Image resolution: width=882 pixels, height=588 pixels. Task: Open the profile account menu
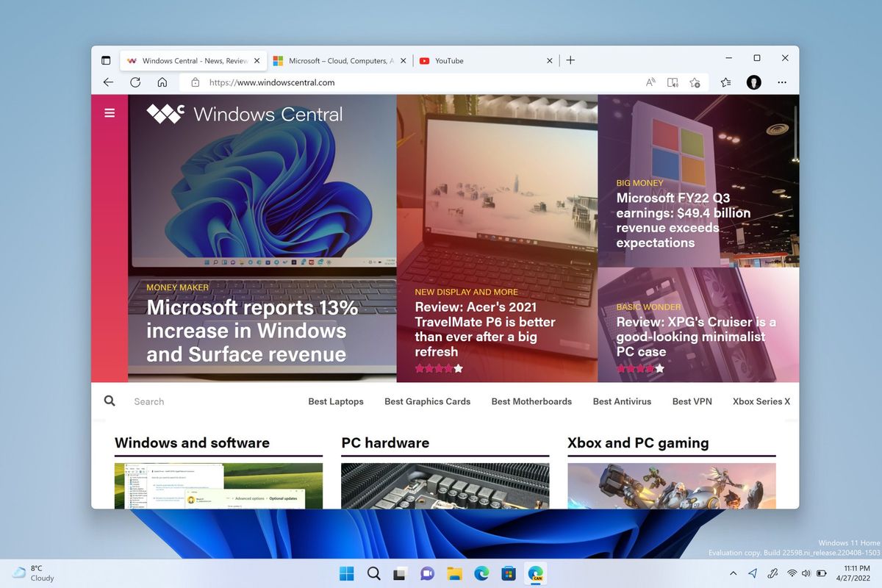754,82
